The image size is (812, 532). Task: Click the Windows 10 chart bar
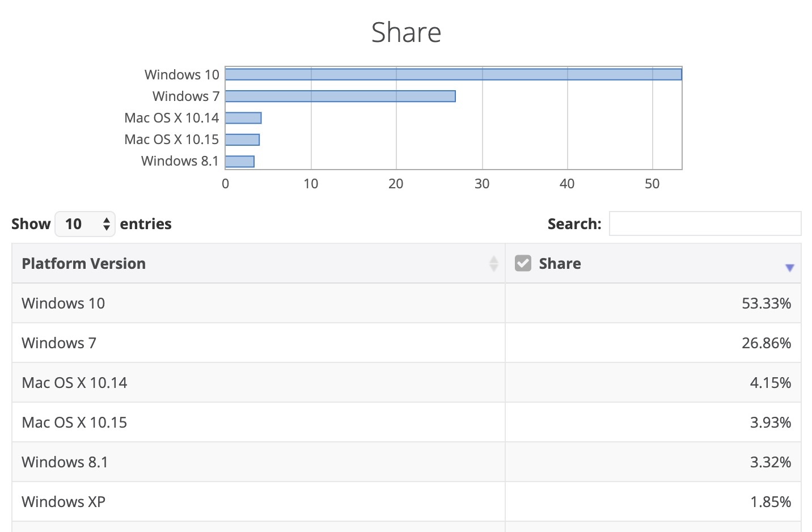453,74
